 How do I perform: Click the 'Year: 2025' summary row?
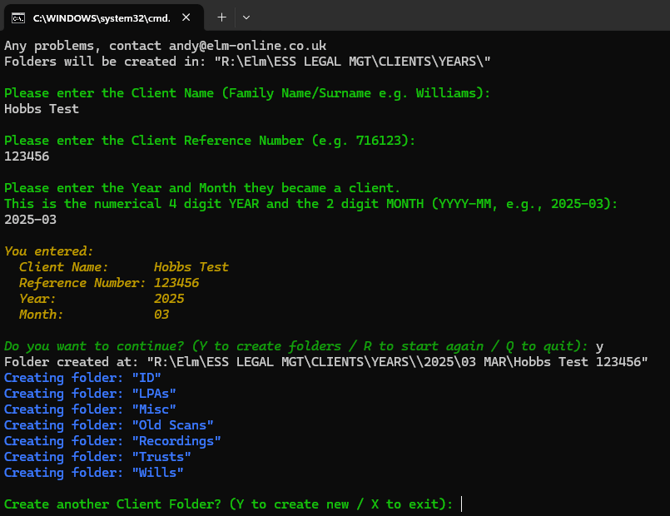102,299
